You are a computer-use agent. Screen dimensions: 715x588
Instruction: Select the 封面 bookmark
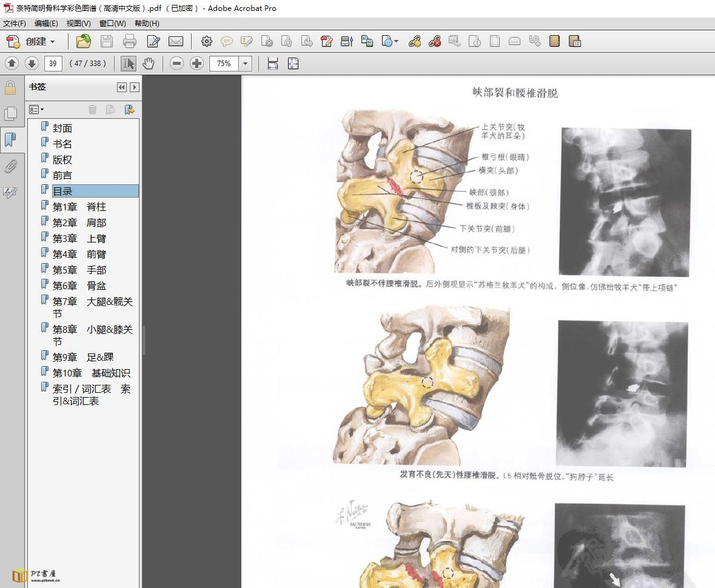pos(62,128)
